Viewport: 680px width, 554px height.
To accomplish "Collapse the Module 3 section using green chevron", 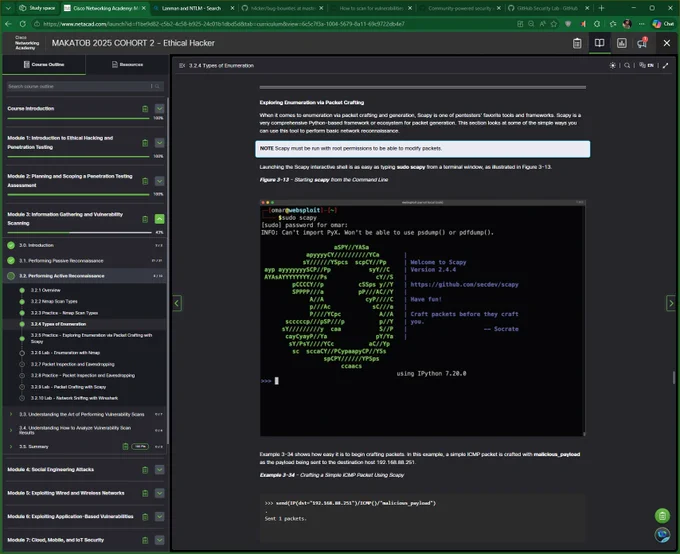I will (x=160, y=219).
